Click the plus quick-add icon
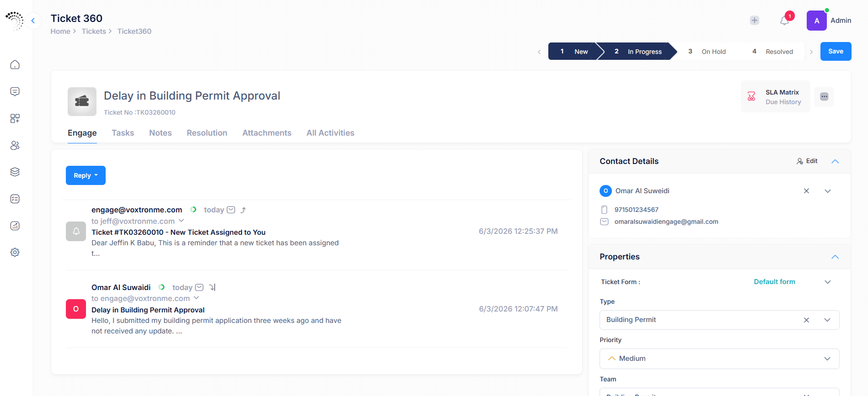The width and height of the screenshot is (868, 396). pos(755,21)
